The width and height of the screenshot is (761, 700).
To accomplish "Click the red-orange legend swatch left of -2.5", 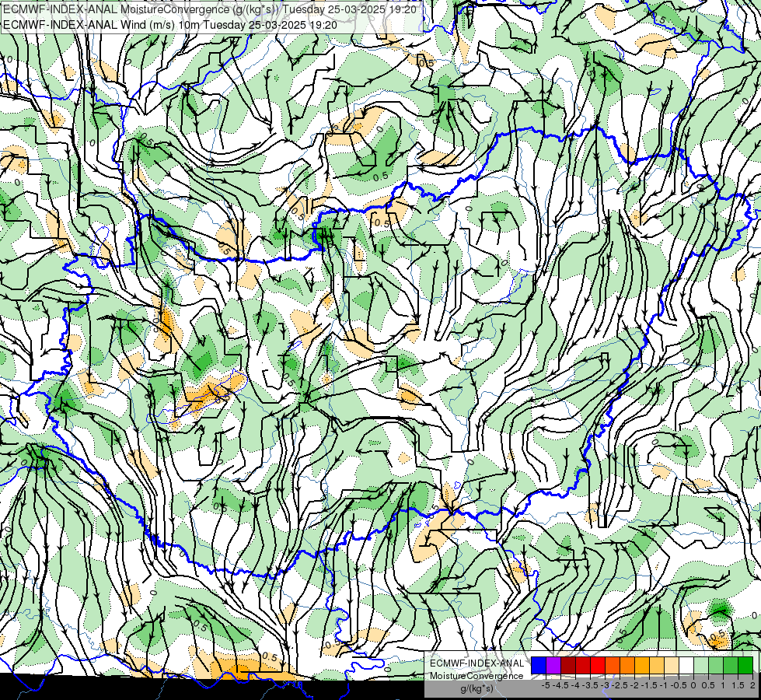I will pos(613,666).
